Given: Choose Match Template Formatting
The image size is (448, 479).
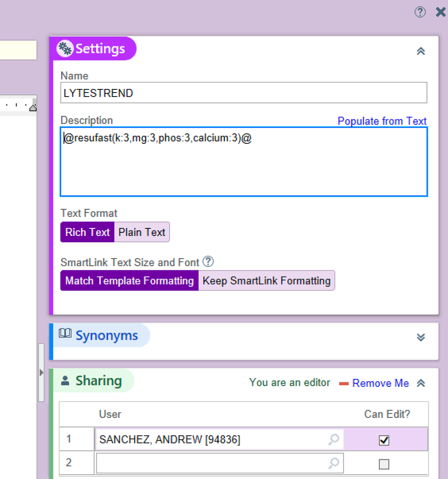Looking at the screenshot, I should (x=129, y=281).
